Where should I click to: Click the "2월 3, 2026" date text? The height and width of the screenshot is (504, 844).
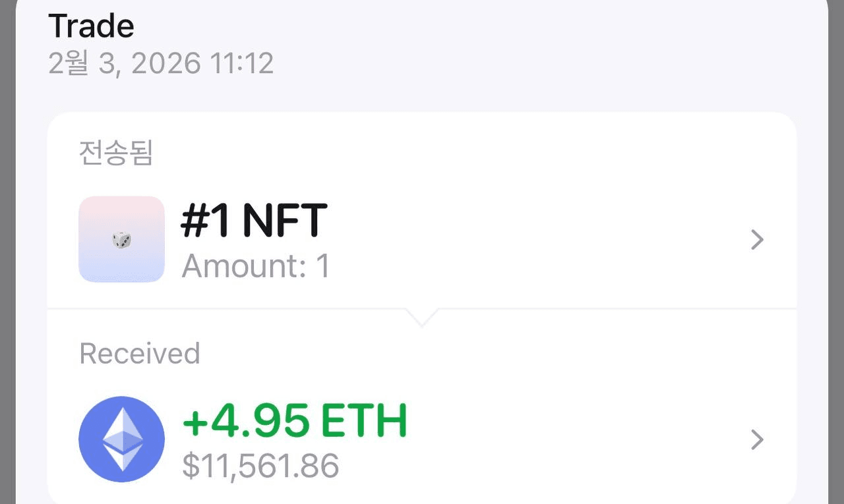(x=124, y=64)
